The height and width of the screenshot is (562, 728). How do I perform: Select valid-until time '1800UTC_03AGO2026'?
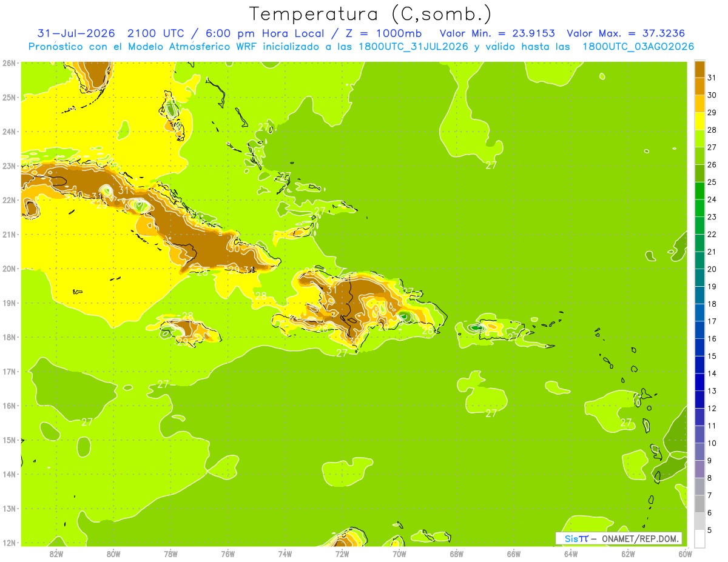[x=638, y=47]
